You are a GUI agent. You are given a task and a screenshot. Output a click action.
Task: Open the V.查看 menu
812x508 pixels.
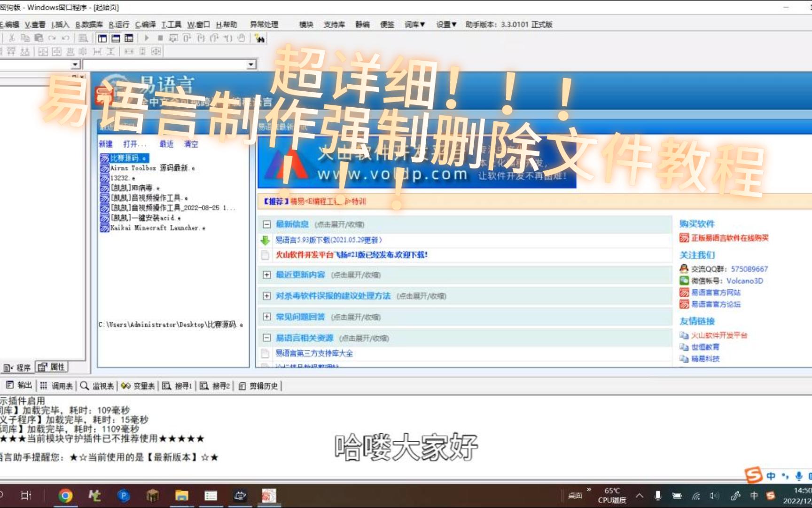point(35,24)
